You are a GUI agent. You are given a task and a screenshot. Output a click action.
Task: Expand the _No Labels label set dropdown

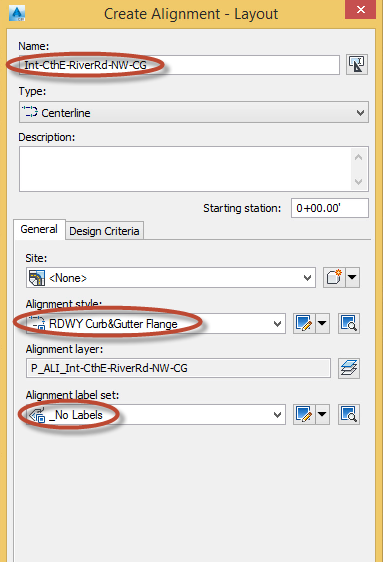(x=156, y=415)
